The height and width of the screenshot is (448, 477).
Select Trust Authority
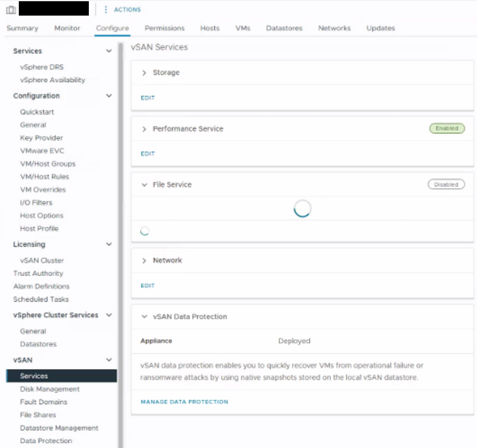38,274
